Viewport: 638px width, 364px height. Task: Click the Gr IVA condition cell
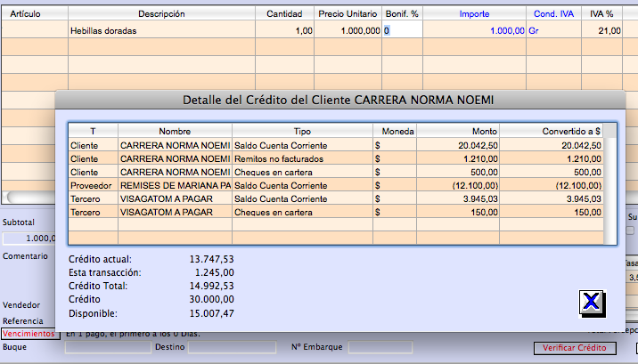(x=553, y=30)
